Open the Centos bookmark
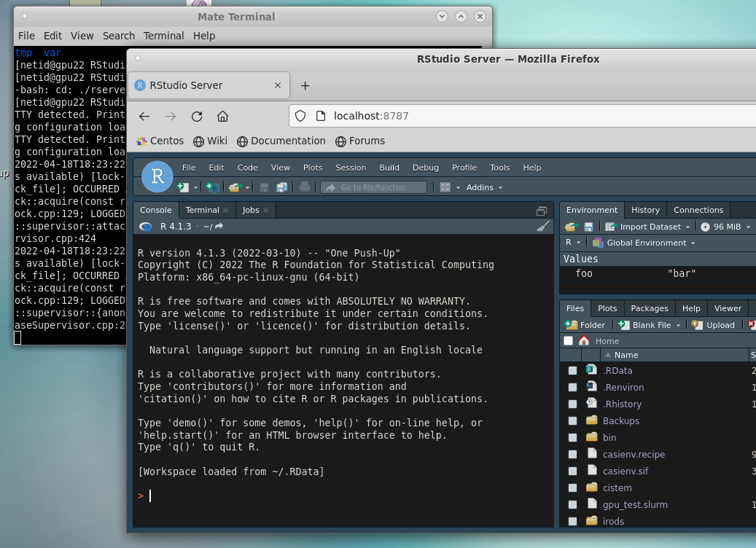The width and height of the screenshot is (756, 548). 160,141
